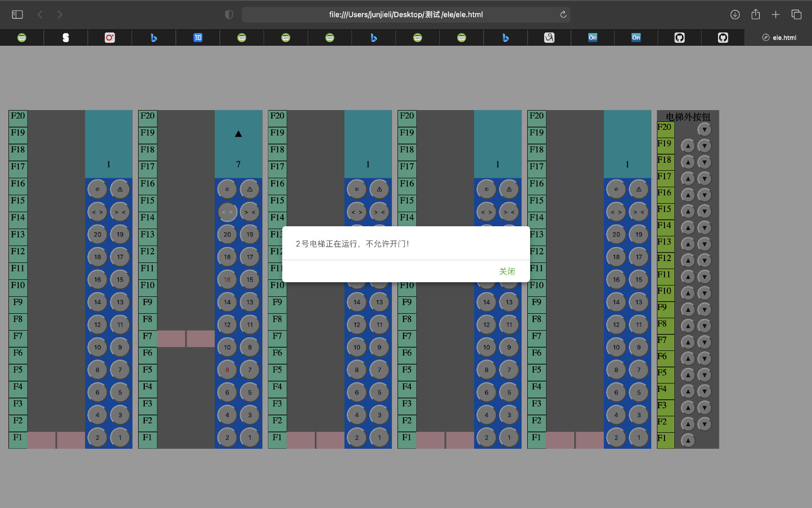Click the open-door button in elevator 1
This screenshot has width=812, height=508.
coord(98,212)
